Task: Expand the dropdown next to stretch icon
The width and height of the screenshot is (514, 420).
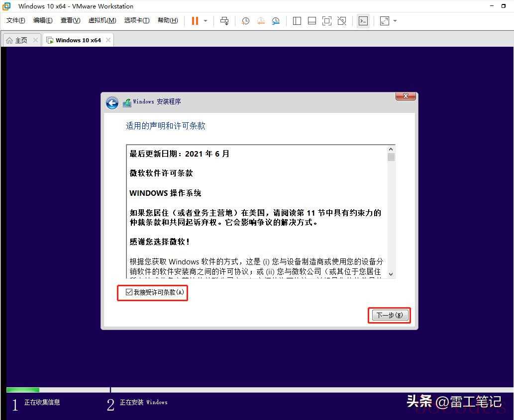Action: click(x=395, y=21)
